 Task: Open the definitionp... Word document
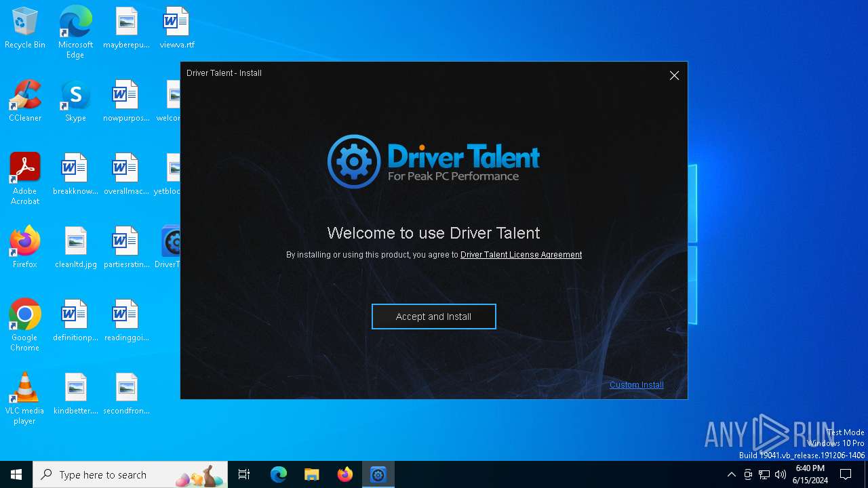75,321
